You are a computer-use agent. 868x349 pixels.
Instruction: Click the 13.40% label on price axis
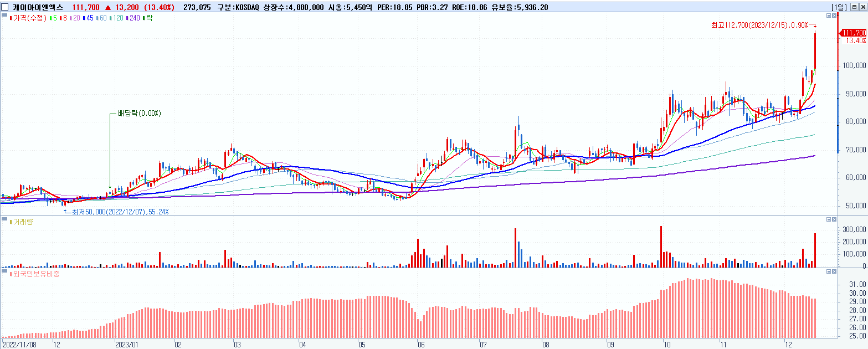pyautogui.click(x=856, y=41)
